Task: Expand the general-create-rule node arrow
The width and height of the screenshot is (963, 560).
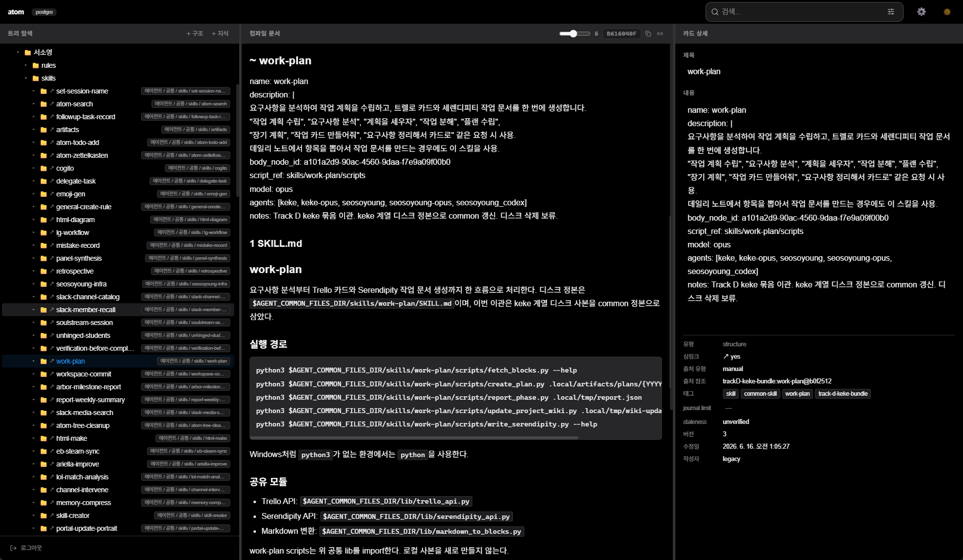Action: (x=34, y=207)
